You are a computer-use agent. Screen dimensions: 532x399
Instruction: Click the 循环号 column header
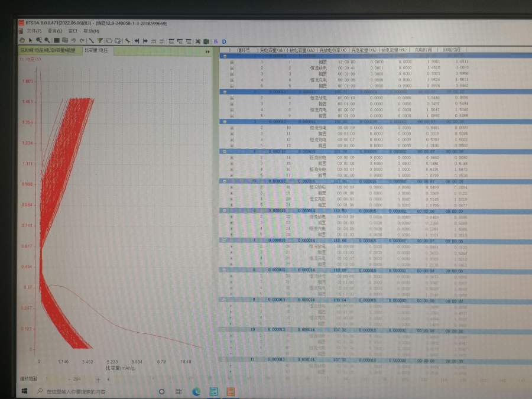(244, 50)
